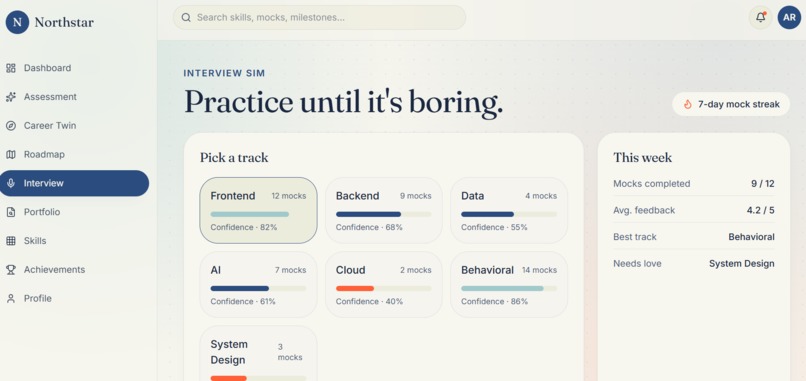806x381 pixels.
Task: Select the Frontend track card
Action: coord(258,210)
